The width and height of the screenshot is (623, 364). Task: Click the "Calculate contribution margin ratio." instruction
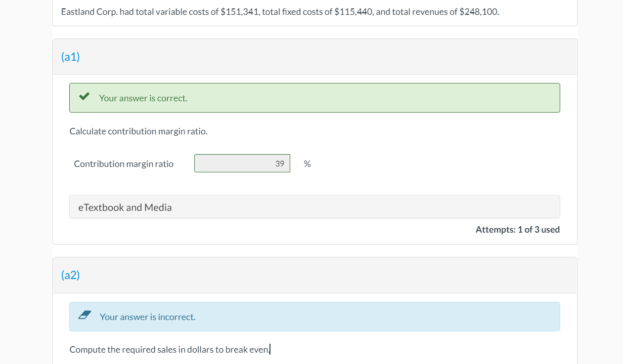point(138,131)
